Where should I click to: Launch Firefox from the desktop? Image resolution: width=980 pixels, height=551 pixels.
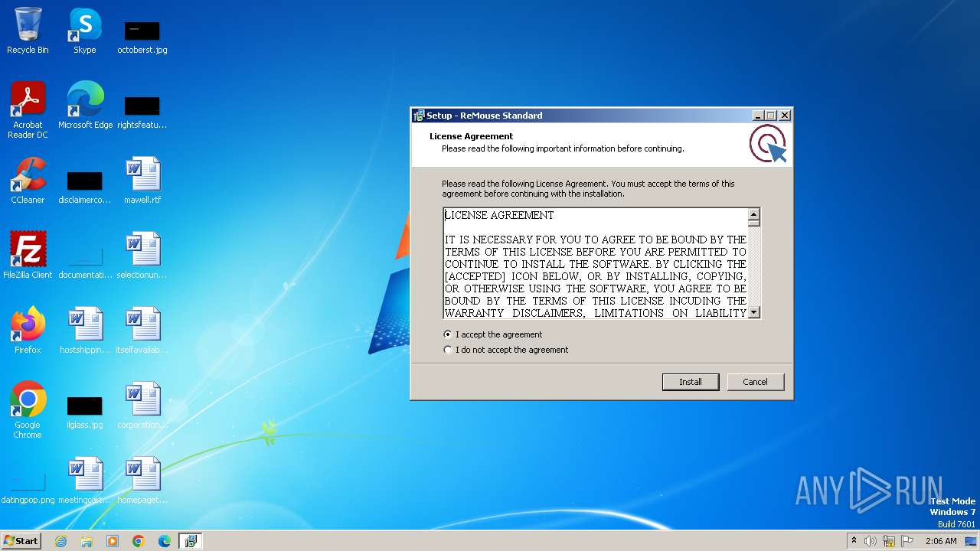click(28, 330)
